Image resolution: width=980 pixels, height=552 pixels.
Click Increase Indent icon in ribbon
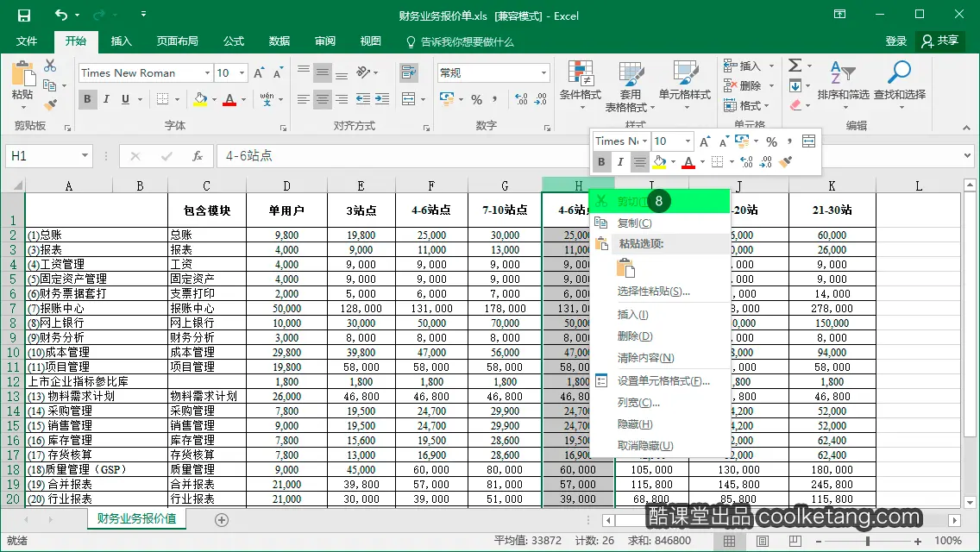382,99
